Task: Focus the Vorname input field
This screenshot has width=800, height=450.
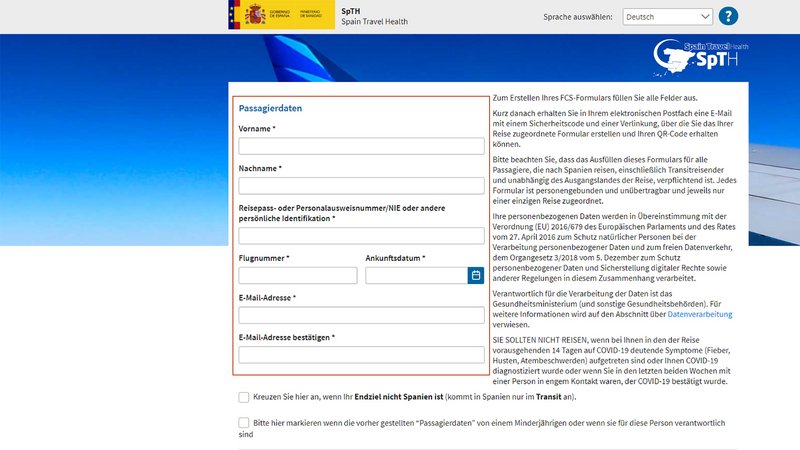Action: point(361,146)
